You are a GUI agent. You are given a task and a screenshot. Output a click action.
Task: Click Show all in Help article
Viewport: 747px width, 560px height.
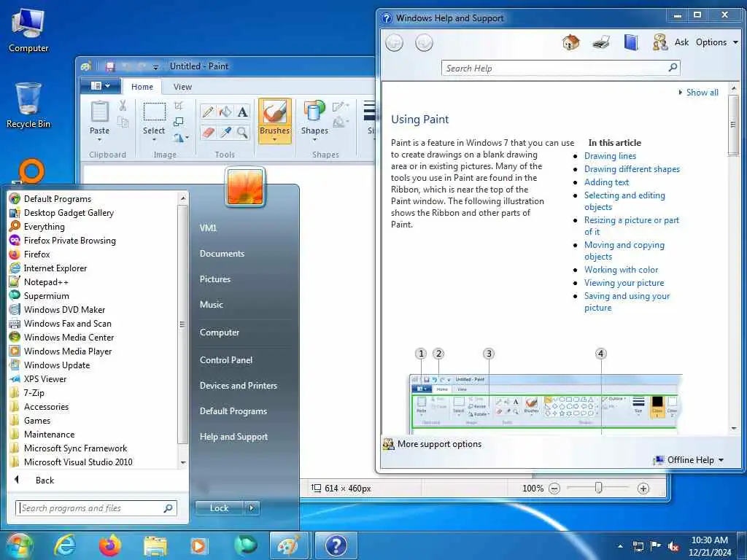[702, 93]
